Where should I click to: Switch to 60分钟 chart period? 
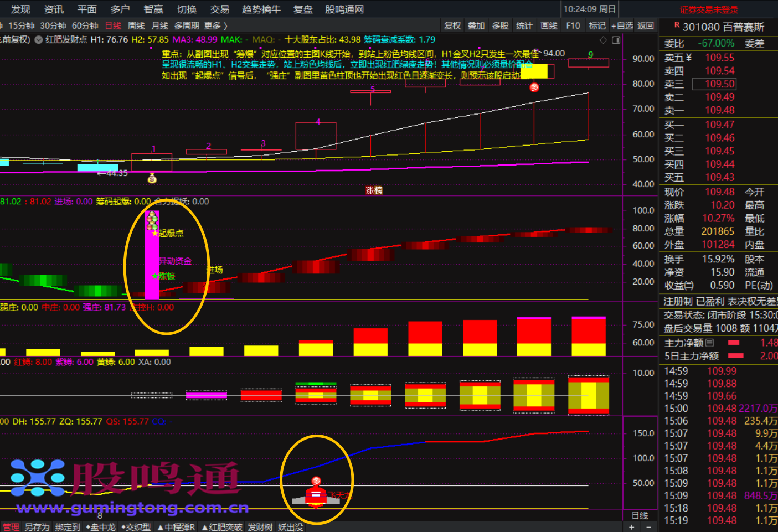click(x=85, y=25)
